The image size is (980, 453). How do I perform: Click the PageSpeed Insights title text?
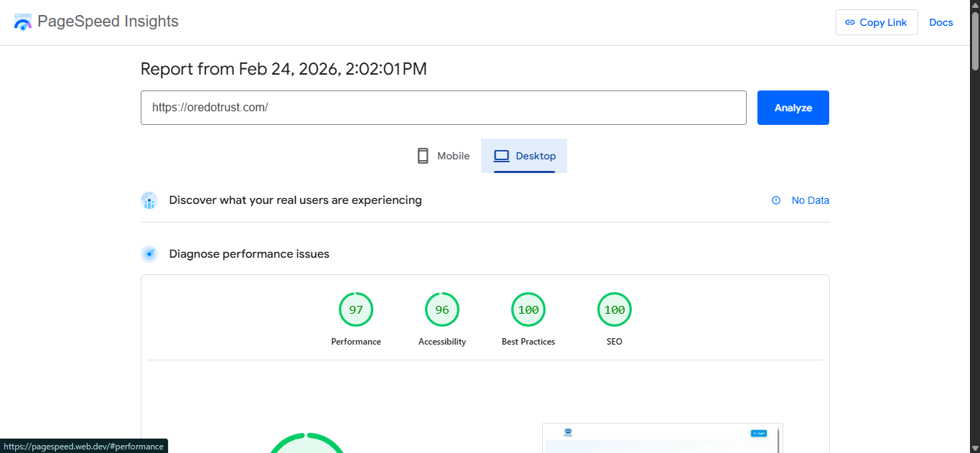[x=108, y=22]
